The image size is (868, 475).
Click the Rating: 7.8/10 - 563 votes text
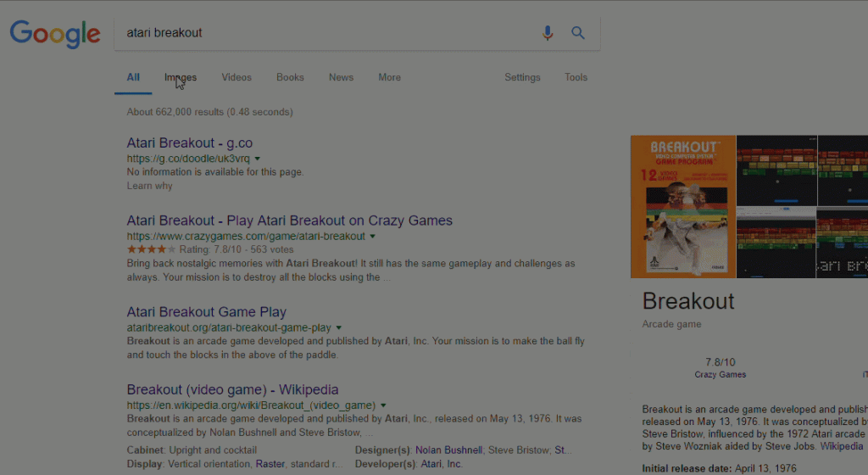point(236,249)
